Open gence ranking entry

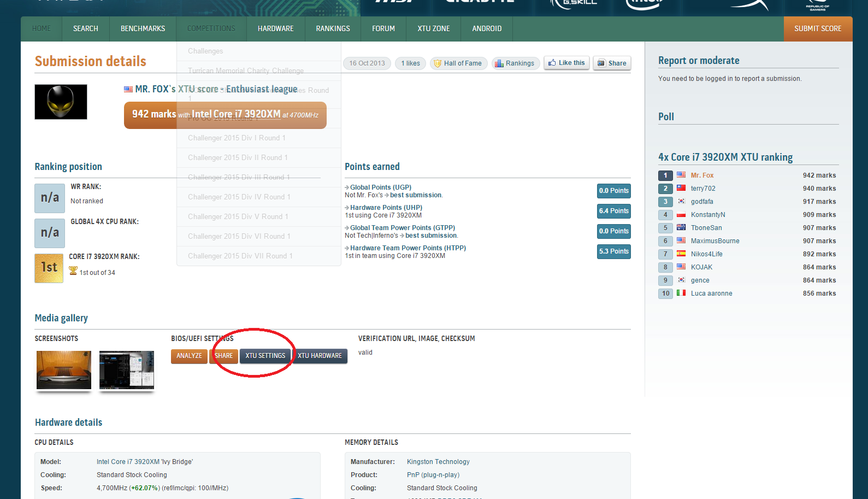pyautogui.click(x=700, y=280)
